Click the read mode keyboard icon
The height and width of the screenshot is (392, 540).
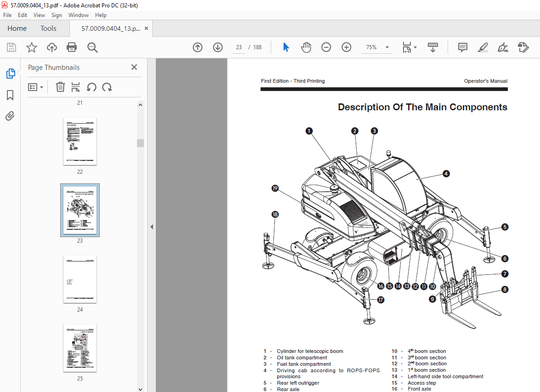tap(433, 47)
